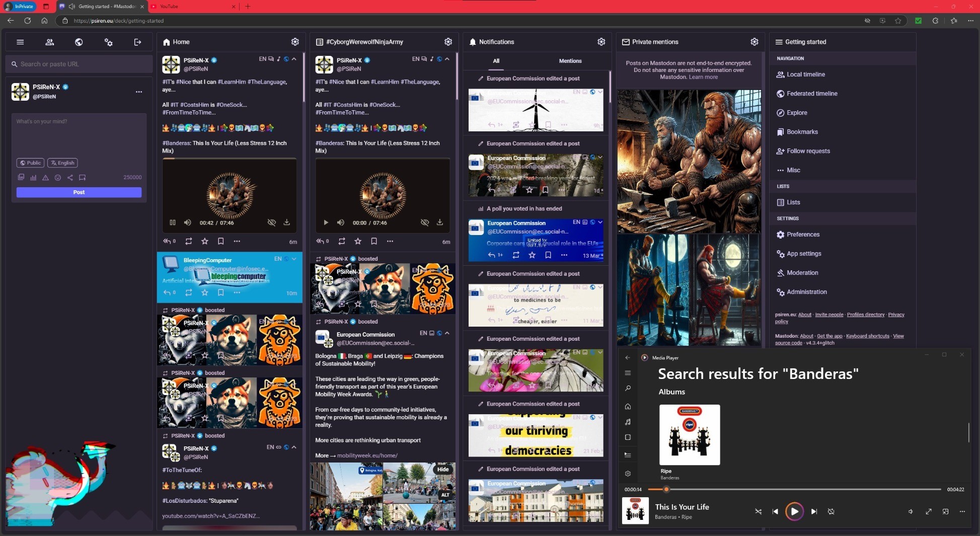Favourite the top Home column PSiReN-X post
Viewport: 980px width, 536px height.
[205, 242]
